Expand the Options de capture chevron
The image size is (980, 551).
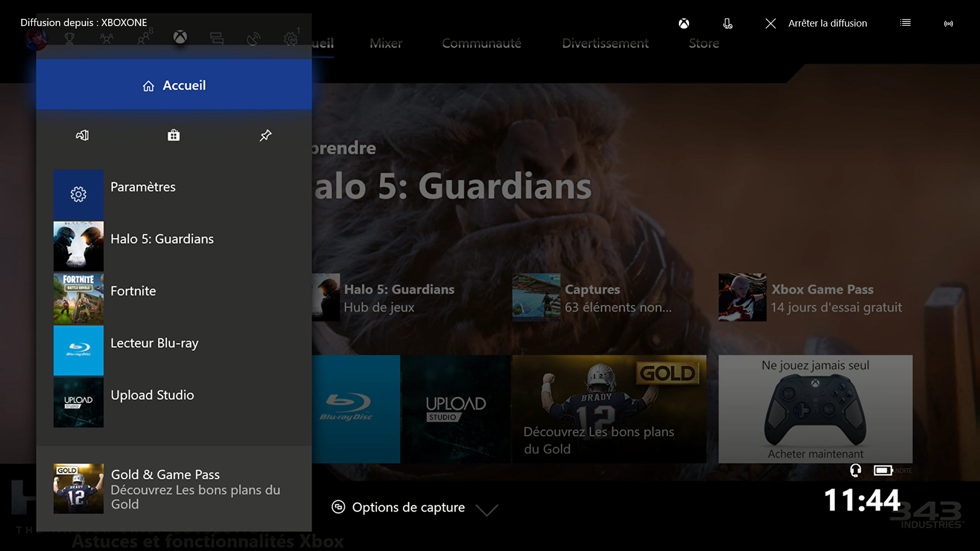[486, 510]
